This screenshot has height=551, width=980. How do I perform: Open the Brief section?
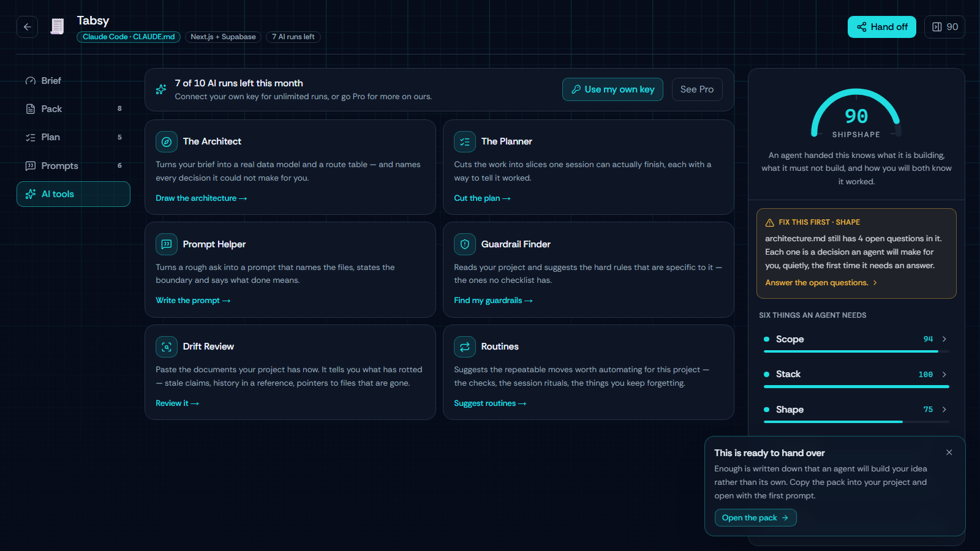coord(73,81)
